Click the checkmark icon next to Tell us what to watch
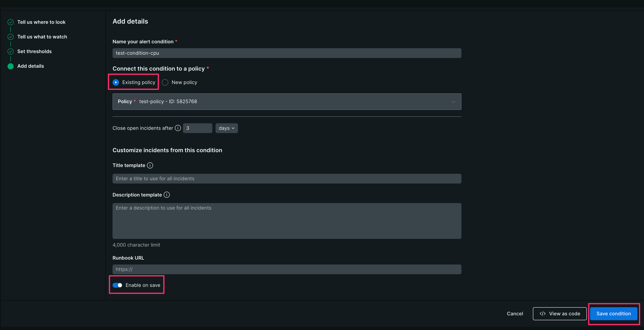The height and width of the screenshot is (330, 644). point(10,37)
